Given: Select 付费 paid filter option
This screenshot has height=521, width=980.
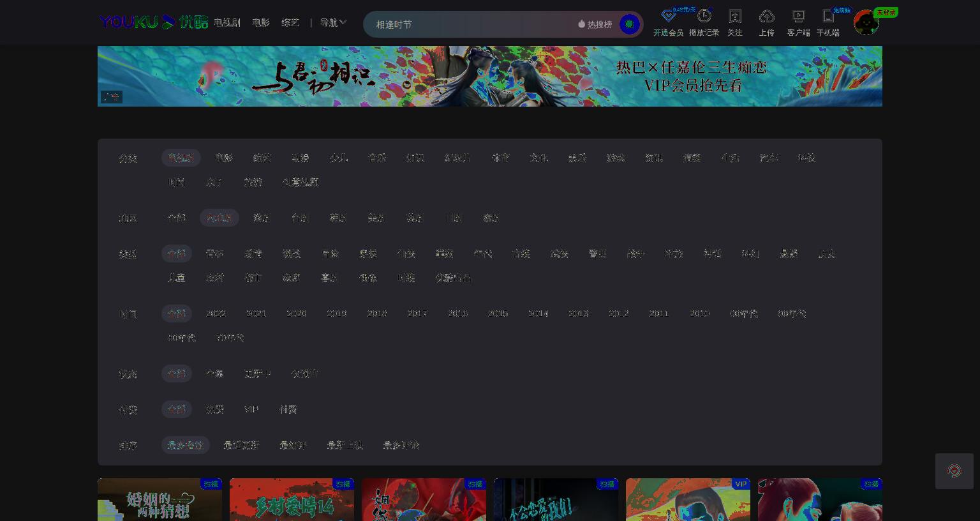Looking at the screenshot, I should pos(288,409).
